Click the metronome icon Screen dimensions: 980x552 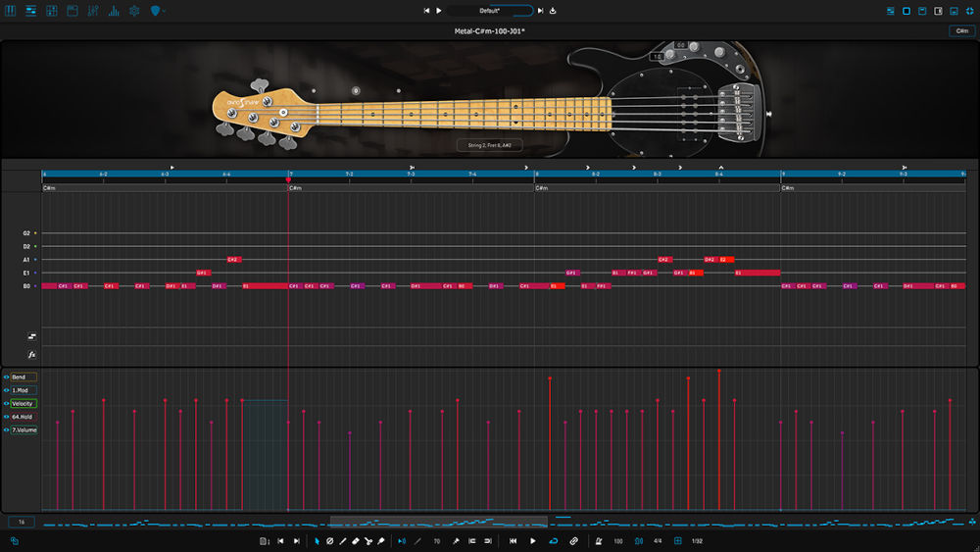tap(599, 541)
